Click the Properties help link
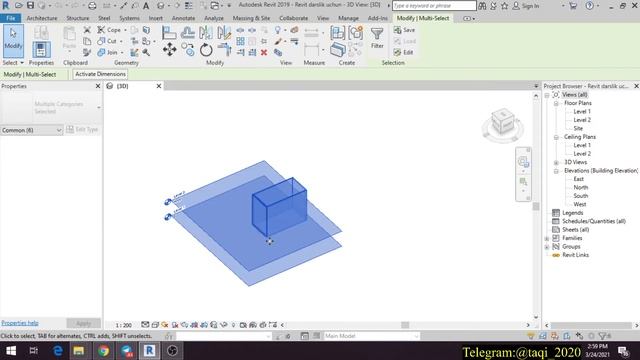The image size is (640, 360). (20, 323)
